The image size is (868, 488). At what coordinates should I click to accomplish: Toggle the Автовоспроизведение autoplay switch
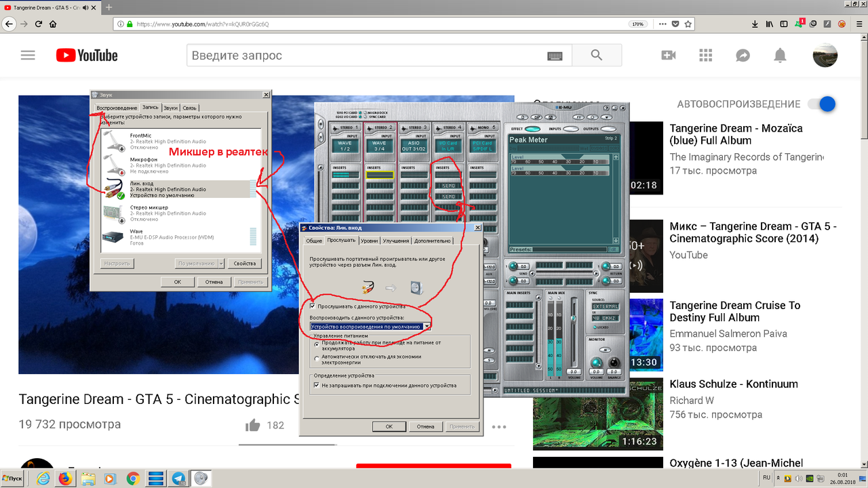pyautogui.click(x=822, y=104)
